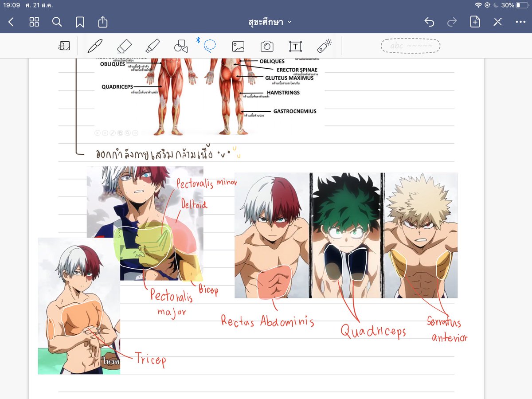Click the handwritten Pectoralis minor label
Screen dimensions: 532x399
(x=207, y=183)
